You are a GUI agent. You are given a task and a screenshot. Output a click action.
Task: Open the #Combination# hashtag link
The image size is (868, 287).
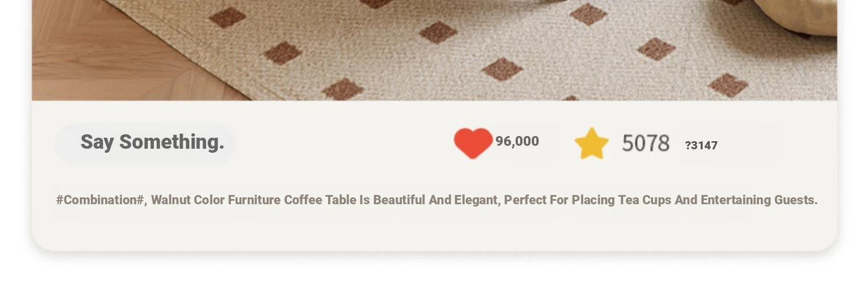100,200
